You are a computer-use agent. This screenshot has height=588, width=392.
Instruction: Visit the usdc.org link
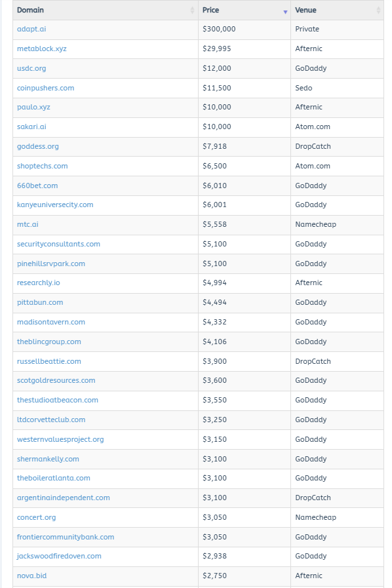coord(31,69)
